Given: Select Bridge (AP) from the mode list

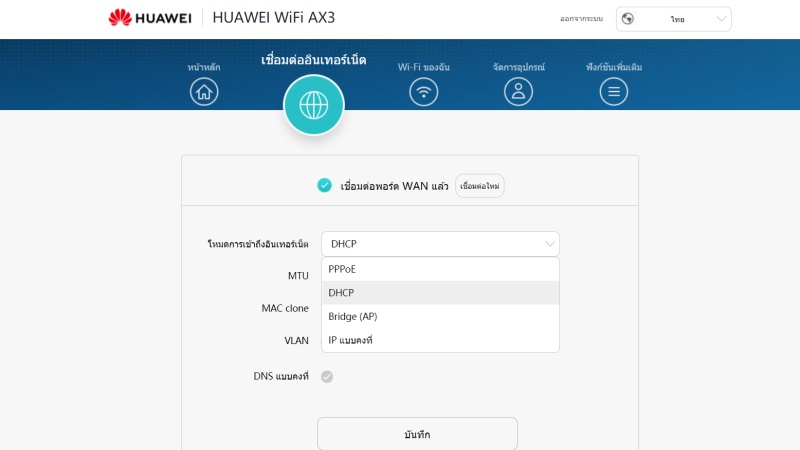Looking at the screenshot, I should click(x=440, y=316).
